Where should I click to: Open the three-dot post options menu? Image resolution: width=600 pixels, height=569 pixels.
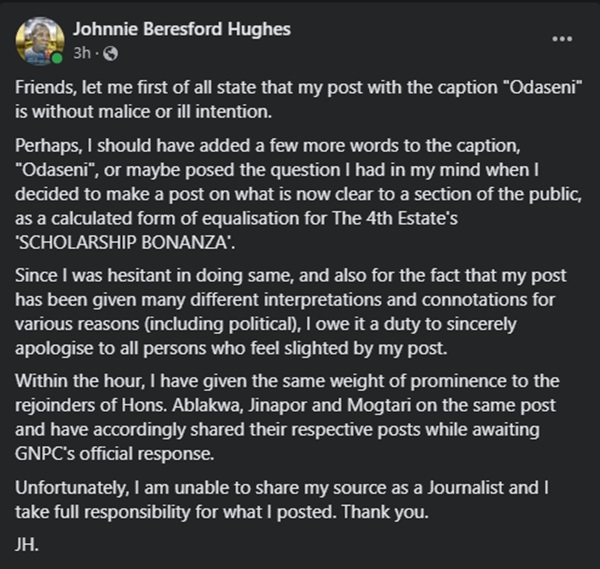click(x=562, y=39)
